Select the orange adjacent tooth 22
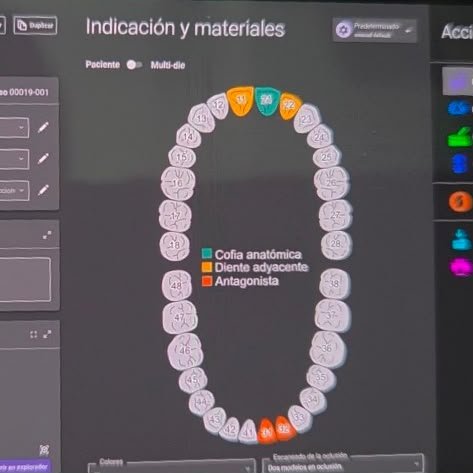The image size is (473, 473). (x=289, y=106)
